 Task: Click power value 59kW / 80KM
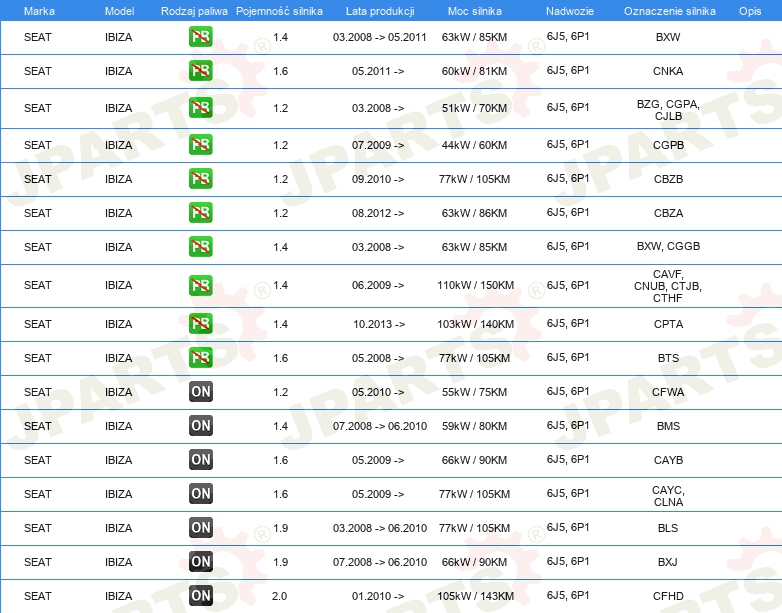tap(474, 426)
